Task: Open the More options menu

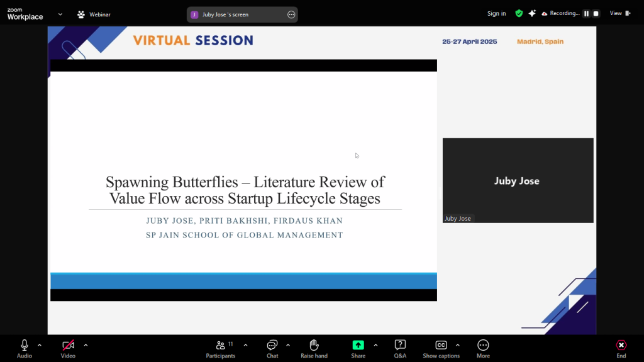Action: 483,345
